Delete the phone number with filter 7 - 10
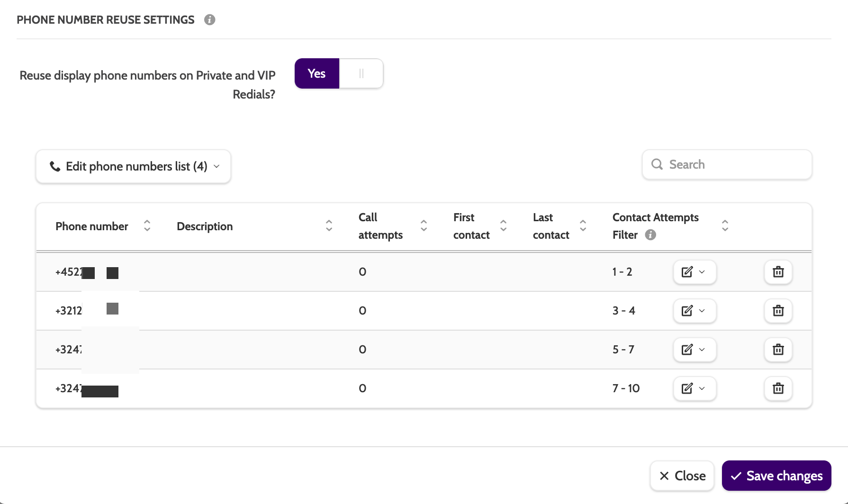This screenshot has height=504, width=848. pyautogui.click(x=778, y=388)
